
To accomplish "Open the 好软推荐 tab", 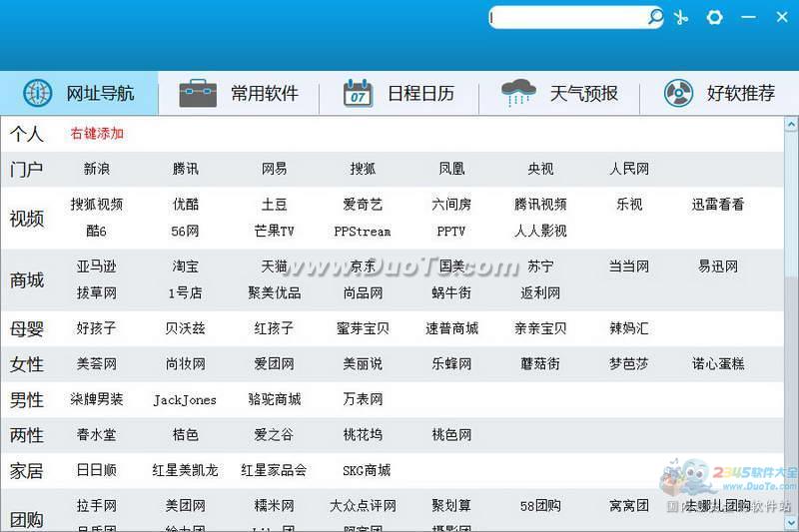I will coord(719,93).
